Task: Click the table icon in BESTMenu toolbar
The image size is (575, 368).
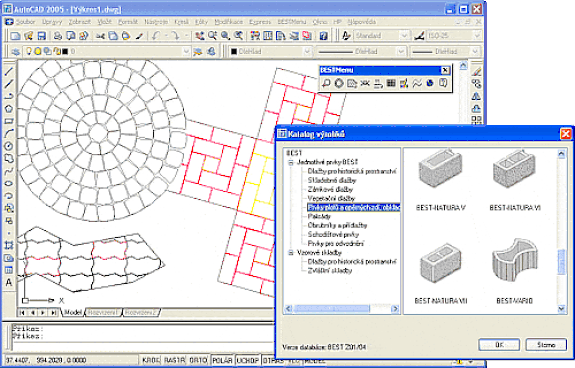Action: point(391,84)
